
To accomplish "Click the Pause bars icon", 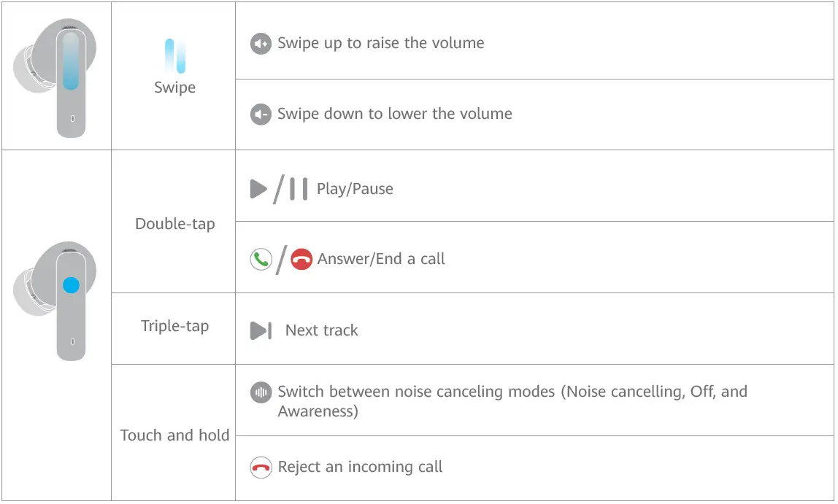I will pyautogui.click(x=298, y=189).
